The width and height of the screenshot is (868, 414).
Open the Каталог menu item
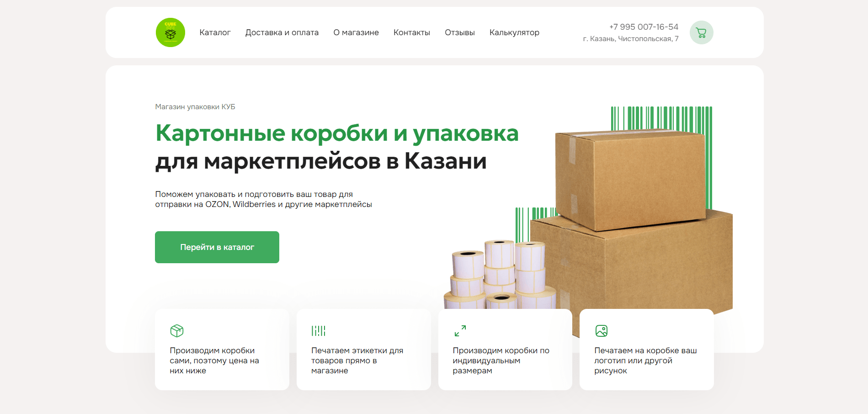coord(215,32)
